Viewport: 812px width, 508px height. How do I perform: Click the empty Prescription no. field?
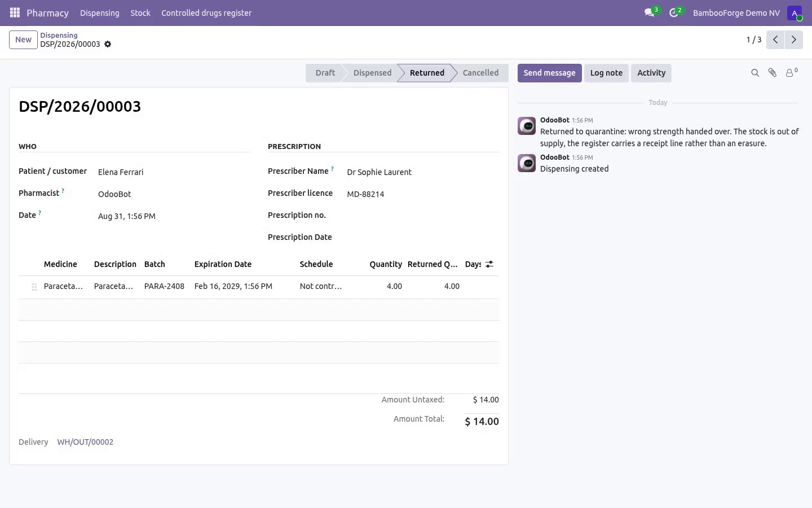coord(423,216)
